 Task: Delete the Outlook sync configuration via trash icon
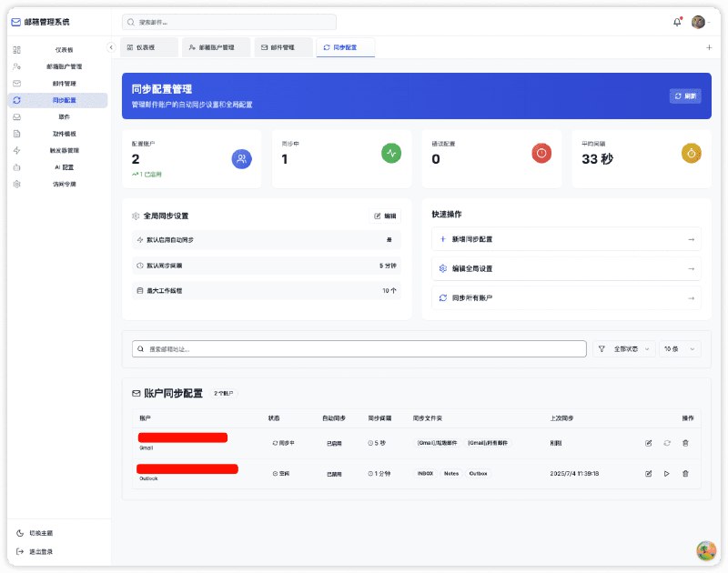(x=685, y=473)
